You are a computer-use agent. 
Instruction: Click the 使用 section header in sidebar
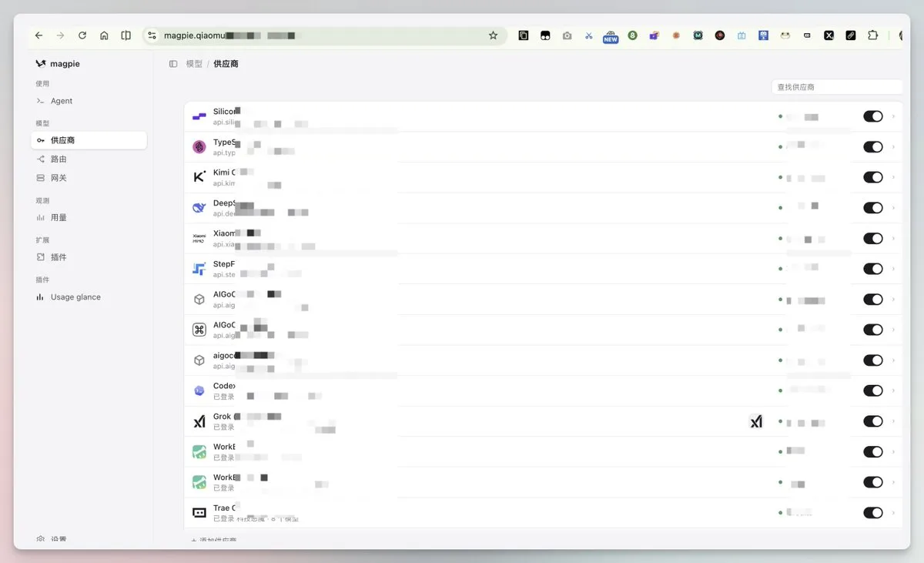coord(42,83)
